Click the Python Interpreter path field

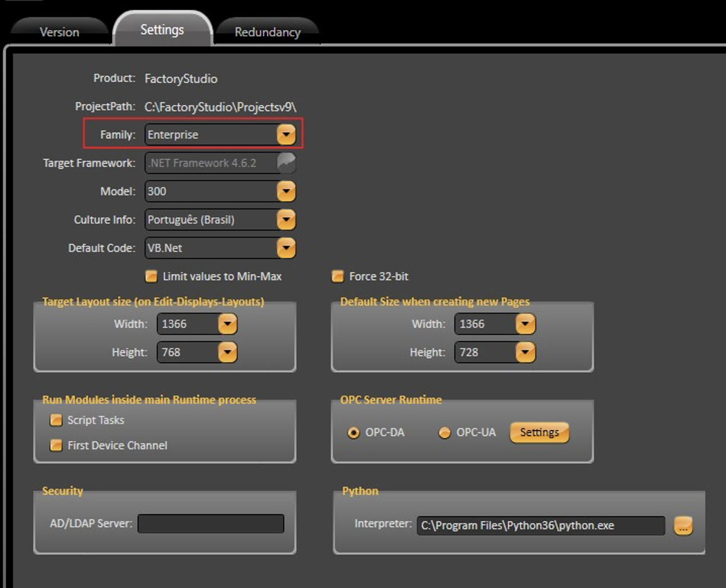pyautogui.click(x=541, y=526)
